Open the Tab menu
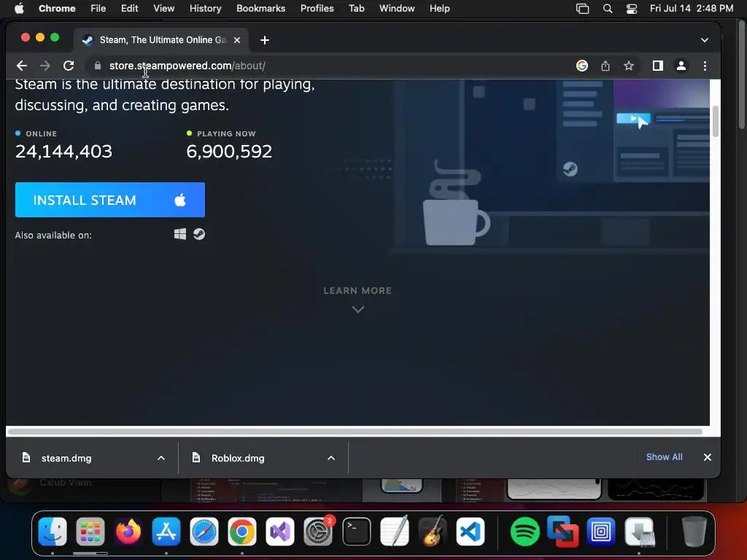Viewport: 747px width, 560px height. coord(356,9)
